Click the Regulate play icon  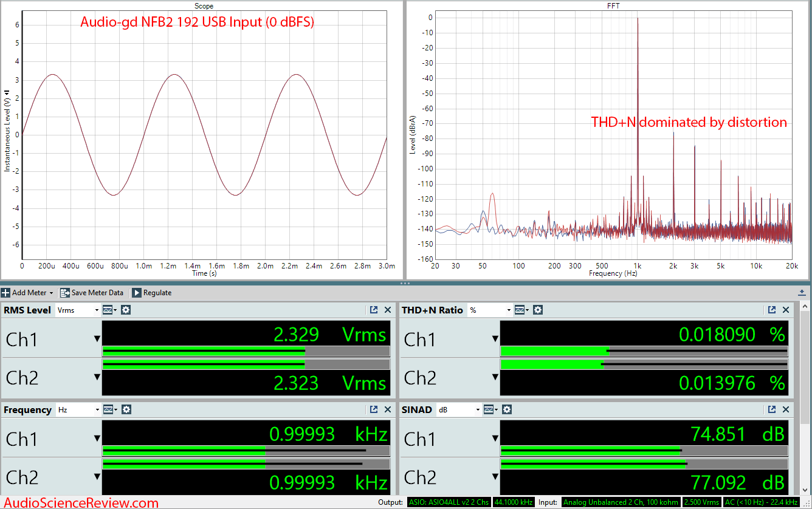137,293
